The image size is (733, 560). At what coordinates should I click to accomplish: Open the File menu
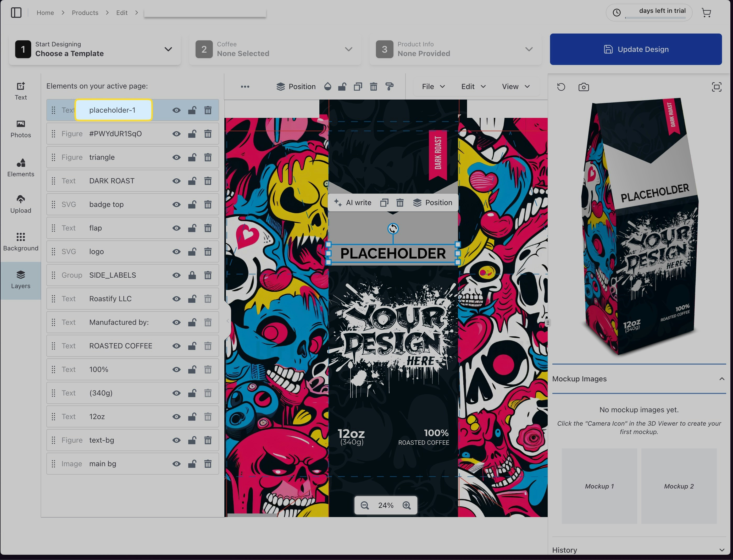433,87
